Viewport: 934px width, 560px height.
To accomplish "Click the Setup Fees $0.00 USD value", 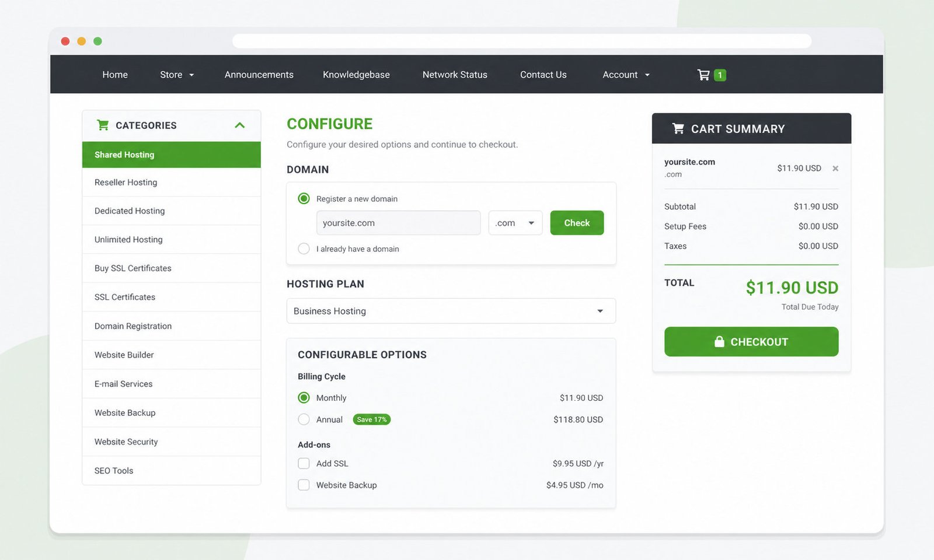I will tap(818, 226).
